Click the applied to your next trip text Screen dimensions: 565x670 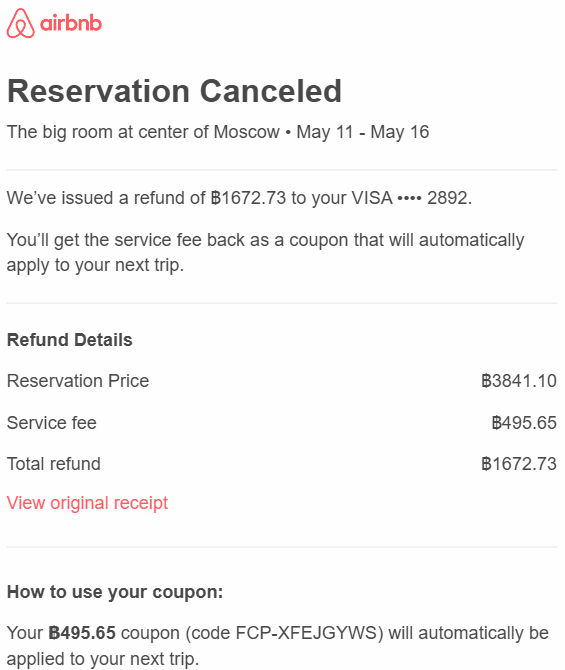pyautogui.click(x=103, y=658)
